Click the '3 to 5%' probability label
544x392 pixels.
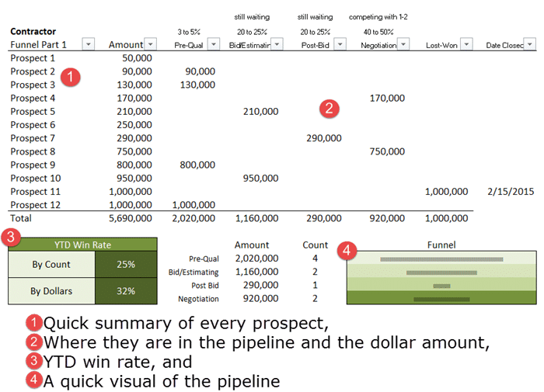189,32
